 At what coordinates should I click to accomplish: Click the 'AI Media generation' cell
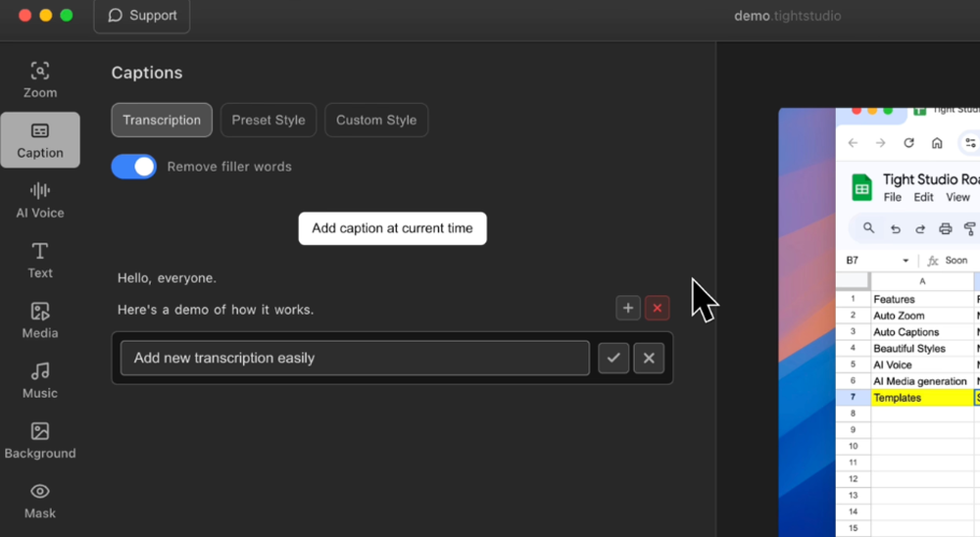pos(922,381)
